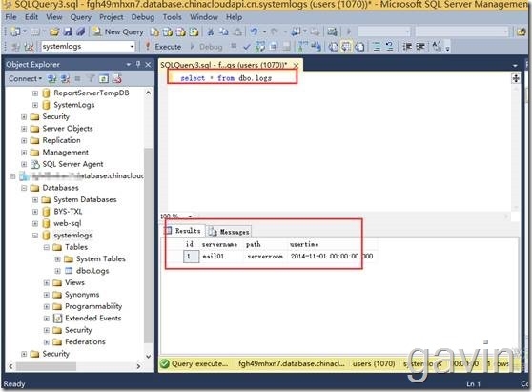Viewport: 532px width, 392px height.
Task: Click the Copy icon in toolbar
Action: pyautogui.click(x=224, y=31)
